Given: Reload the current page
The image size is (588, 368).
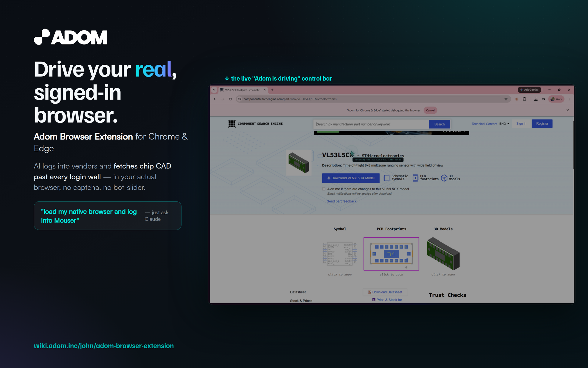Looking at the screenshot, I should [230, 99].
